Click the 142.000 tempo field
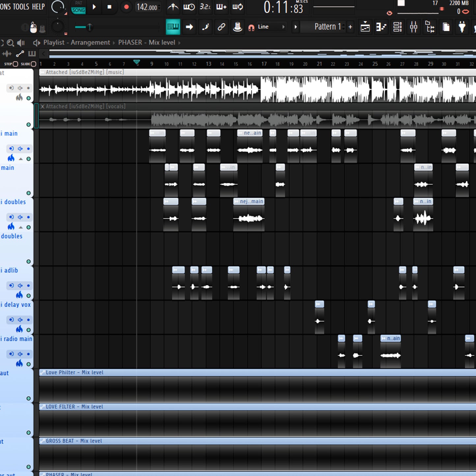476x476 pixels. 147,7
